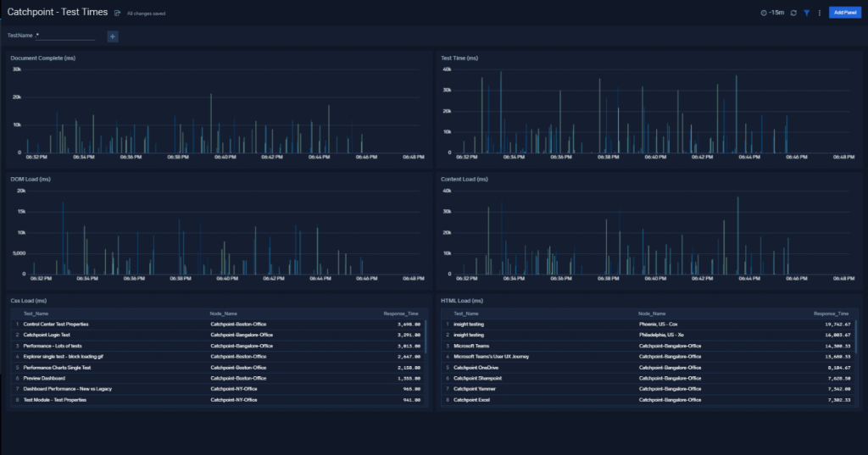Select the Catchpoint Login Test row
Viewport: 868px width, 455px height.
click(x=218, y=335)
